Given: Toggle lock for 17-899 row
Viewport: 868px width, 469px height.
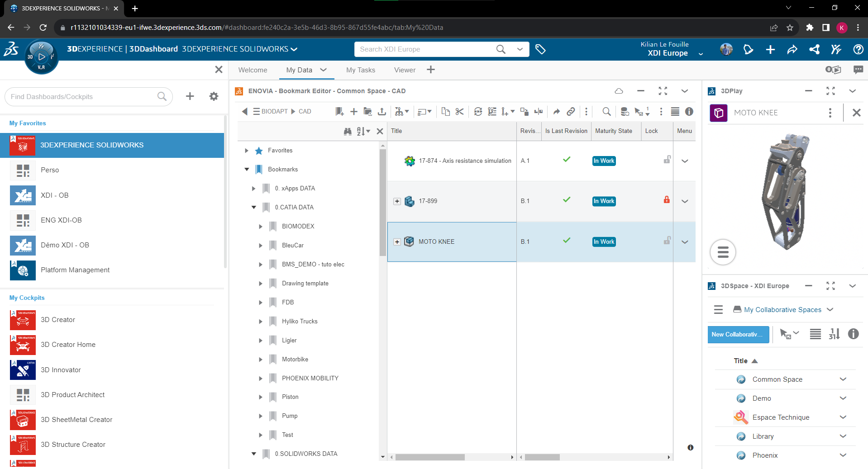Looking at the screenshot, I should [x=667, y=199].
